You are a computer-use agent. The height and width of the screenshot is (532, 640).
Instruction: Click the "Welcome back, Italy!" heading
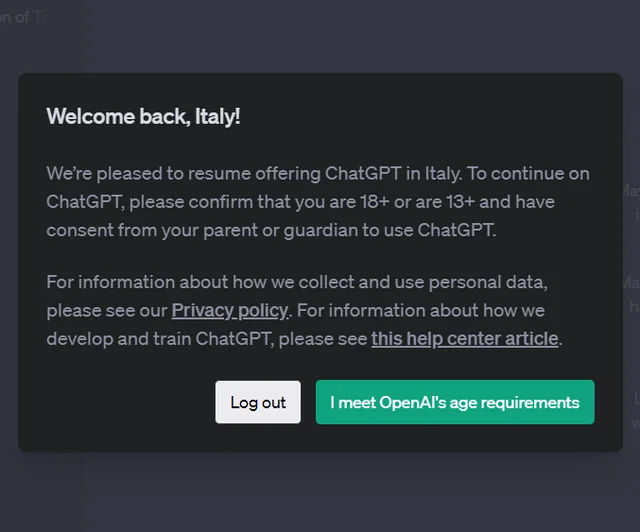pyautogui.click(x=143, y=117)
